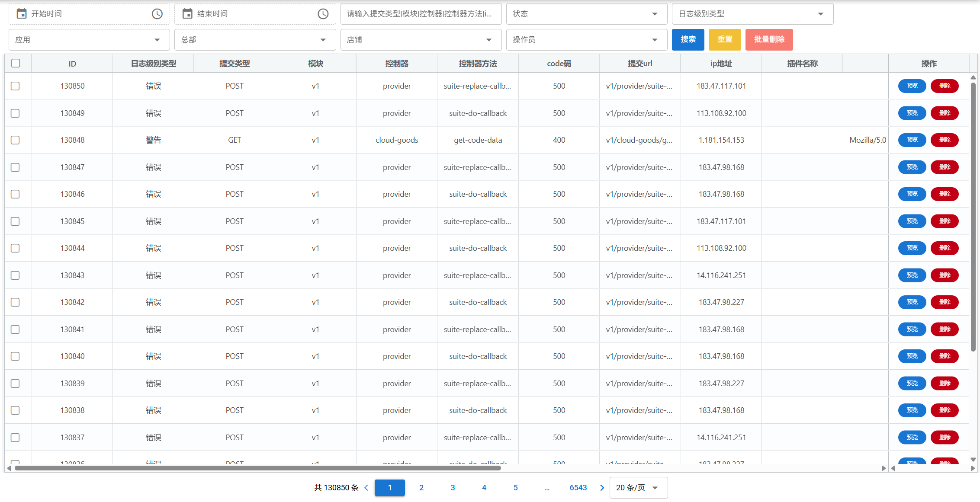Viewport: 980px width, 502px height.
Task: Click the clock icon in start time field
Action: tap(157, 14)
